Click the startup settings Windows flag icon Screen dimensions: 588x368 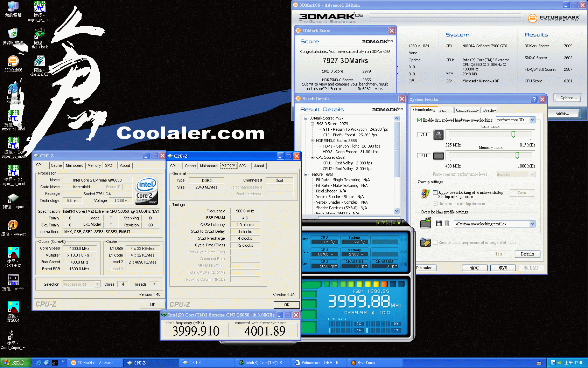coord(425,193)
